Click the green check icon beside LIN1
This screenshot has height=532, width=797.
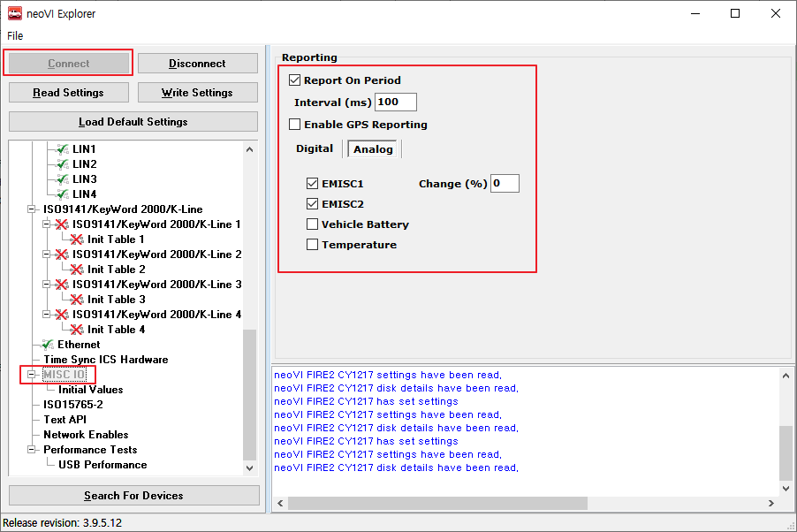coord(62,149)
